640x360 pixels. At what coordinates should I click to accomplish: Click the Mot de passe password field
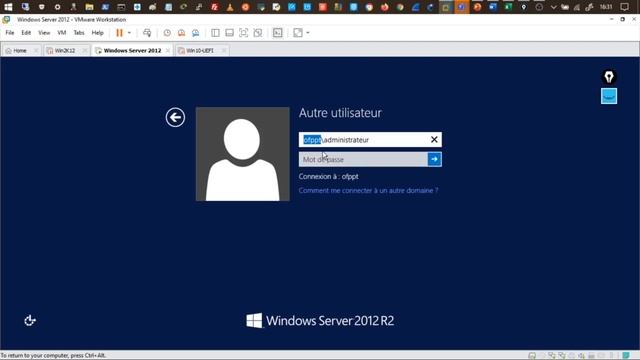pyautogui.click(x=363, y=159)
